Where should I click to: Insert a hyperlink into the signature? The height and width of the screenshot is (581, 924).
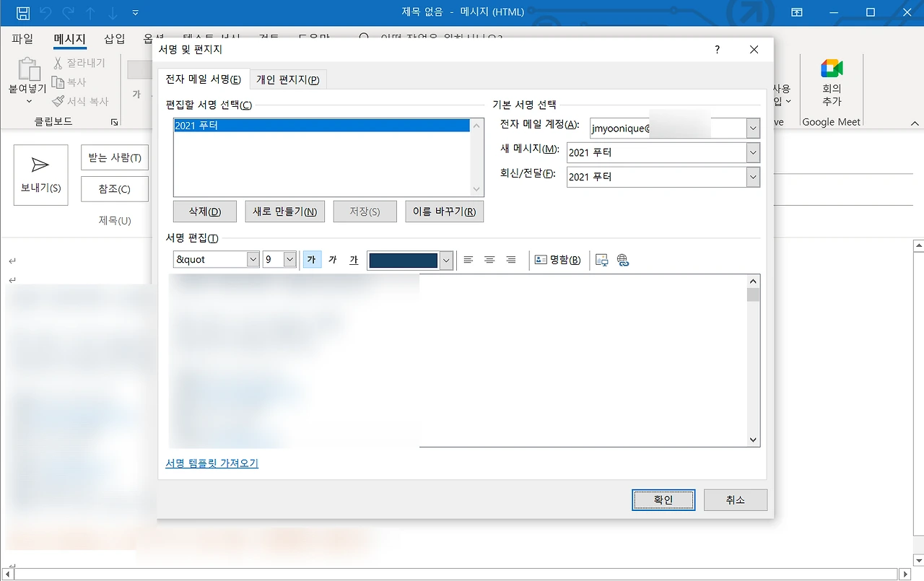(622, 260)
